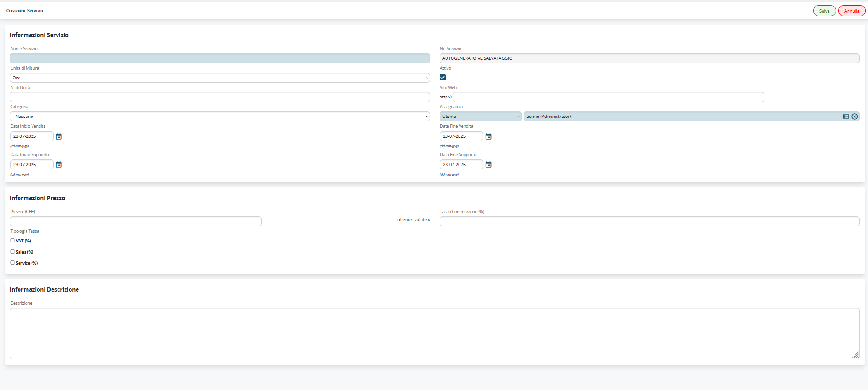Uncheck the Attivo checkbox
Image resolution: width=868 pixels, height=390 pixels.
[x=443, y=78]
